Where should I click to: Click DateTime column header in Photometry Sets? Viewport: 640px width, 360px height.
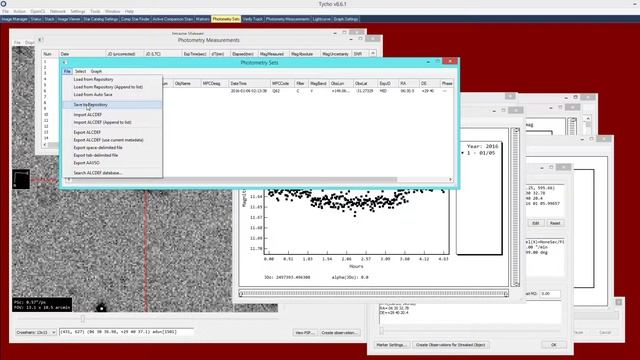point(249,83)
